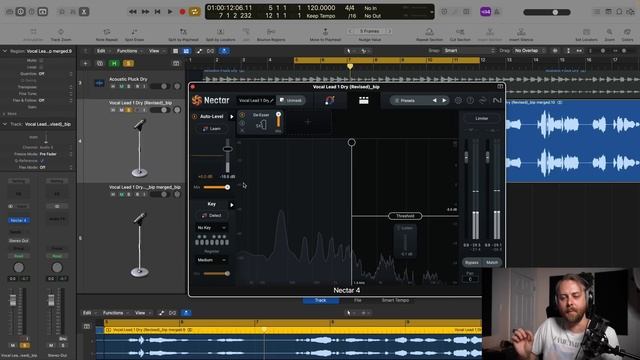The width and height of the screenshot is (640, 360).
Task: Click the red Record button
Action: coord(182,12)
